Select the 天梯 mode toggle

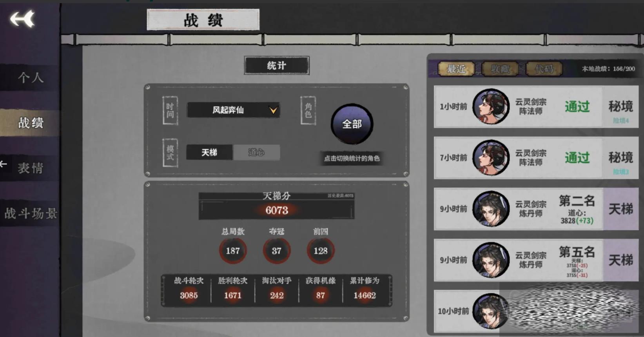(x=209, y=152)
